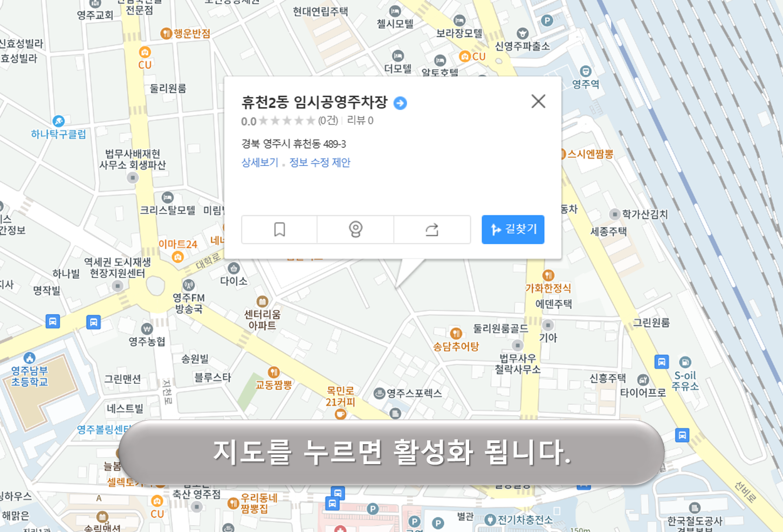Open directions with the 길찾기 button
This screenshot has height=532, width=783.
512,229
